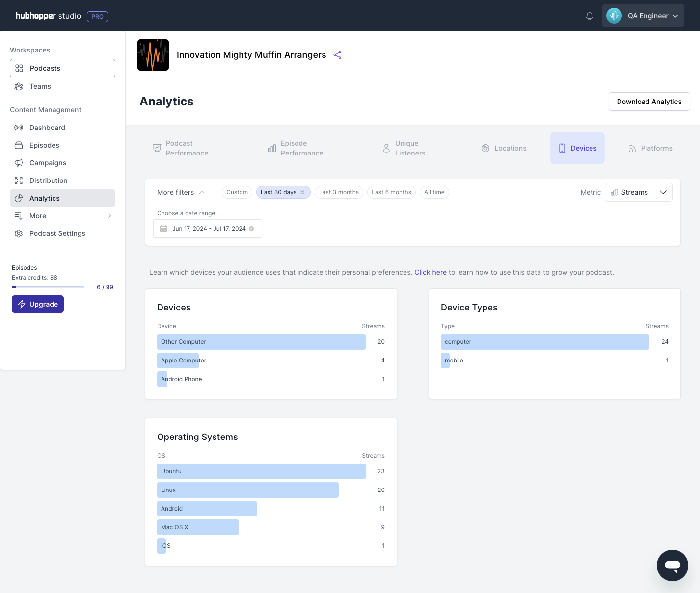Remove the Last 30 days filter

click(x=302, y=192)
